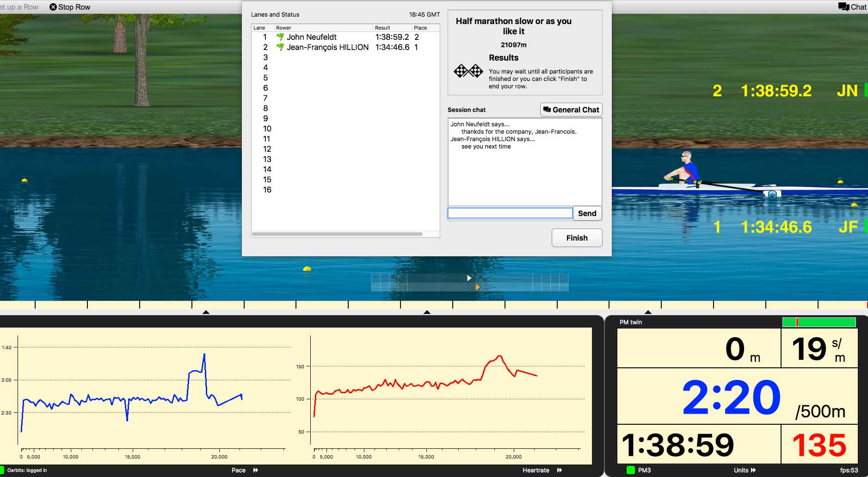
Task: Collapse PM panel with right triangle marker
Action: [x=648, y=312]
